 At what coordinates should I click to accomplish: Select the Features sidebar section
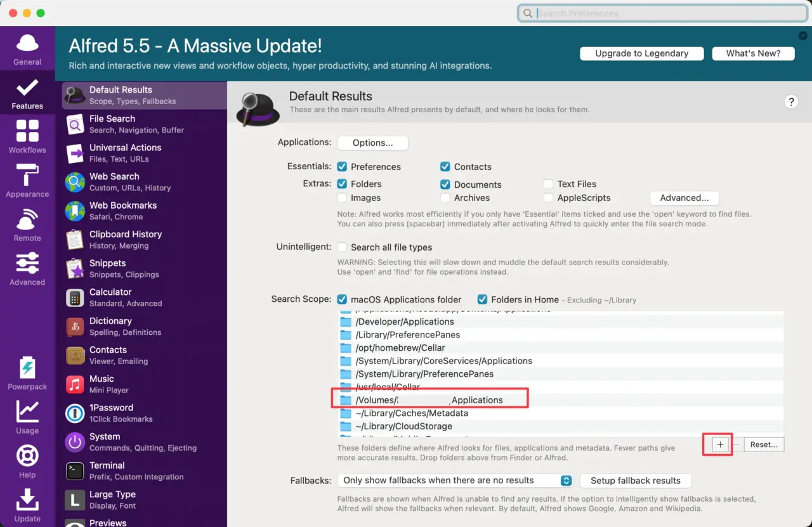[x=27, y=93]
